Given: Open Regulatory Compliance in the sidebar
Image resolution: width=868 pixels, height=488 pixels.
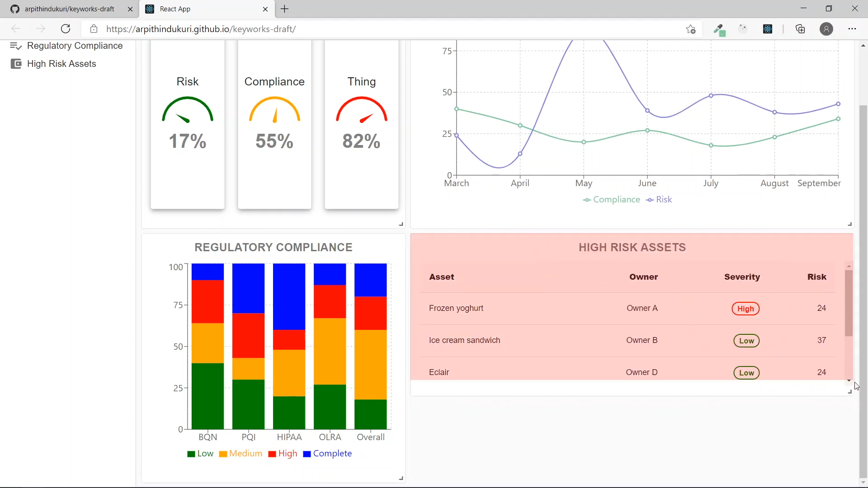Looking at the screenshot, I should point(75,46).
